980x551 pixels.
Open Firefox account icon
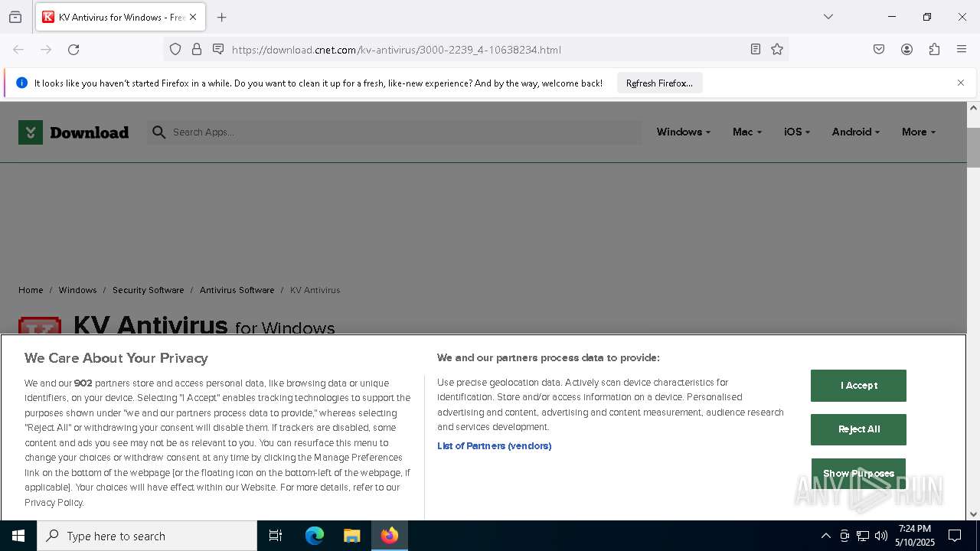pos(906,50)
